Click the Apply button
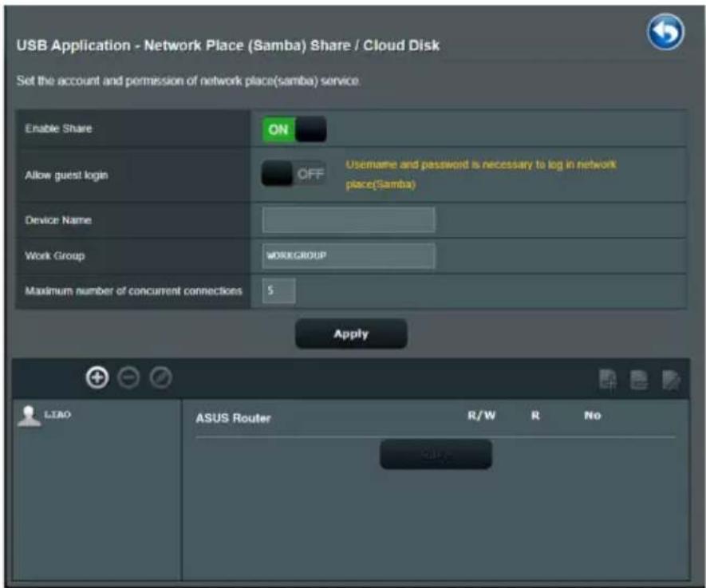The image size is (706, 588). (351, 333)
